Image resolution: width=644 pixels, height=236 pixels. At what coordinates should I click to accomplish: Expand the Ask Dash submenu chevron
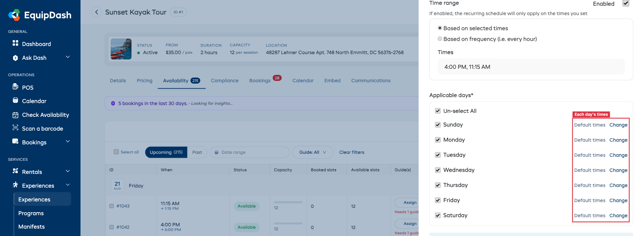click(x=68, y=57)
